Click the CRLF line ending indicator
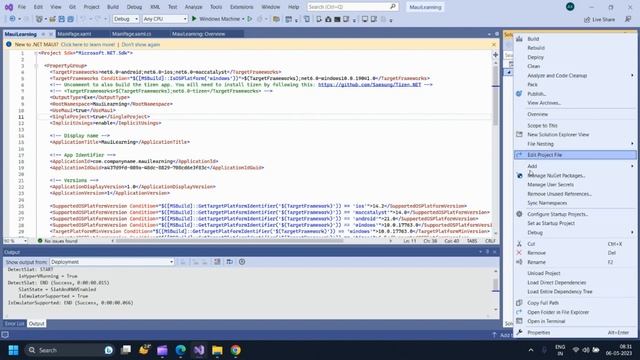The height and width of the screenshot is (360, 640). (x=490, y=241)
